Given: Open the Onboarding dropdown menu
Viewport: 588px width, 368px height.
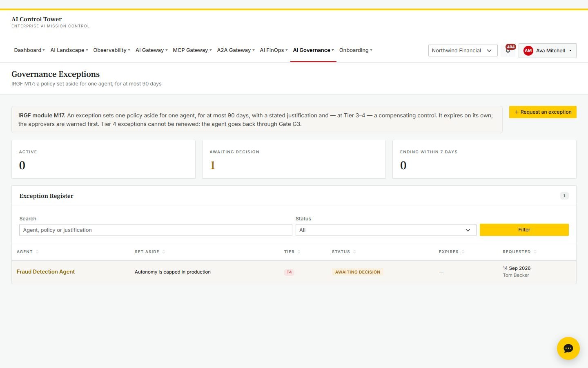Looking at the screenshot, I should click(x=356, y=50).
